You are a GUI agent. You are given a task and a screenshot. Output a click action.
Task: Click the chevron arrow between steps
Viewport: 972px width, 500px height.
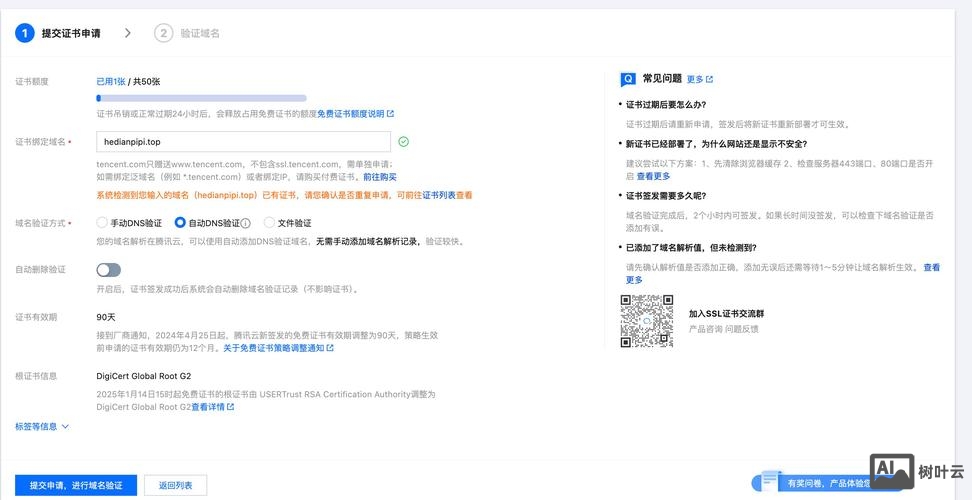click(128, 33)
